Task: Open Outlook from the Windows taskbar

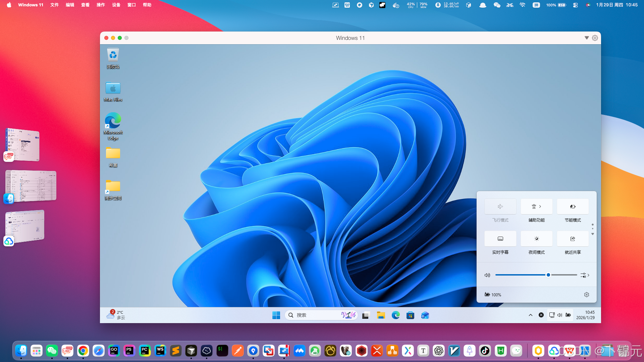Action: click(x=425, y=315)
